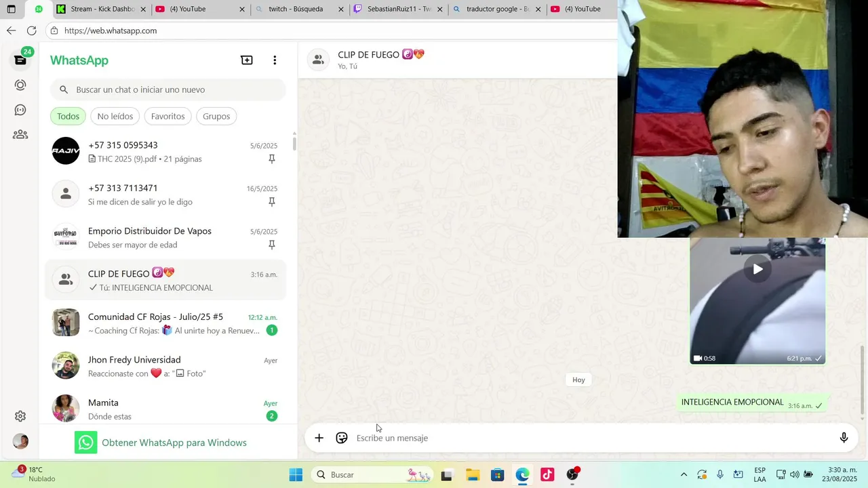Screen dimensions: 868x488
Task: Open the Channels icon in the sidebar
Action: pos(20,110)
